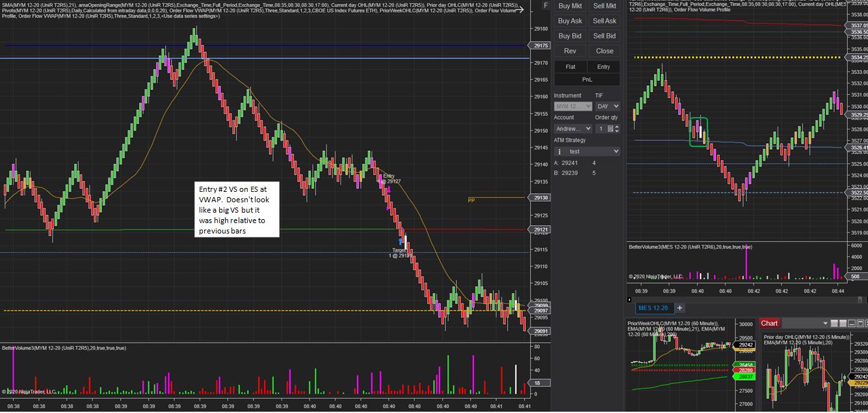Click the left scroll arrow under the MES chart
This screenshot has height=413, width=868.
(x=629, y=301)
